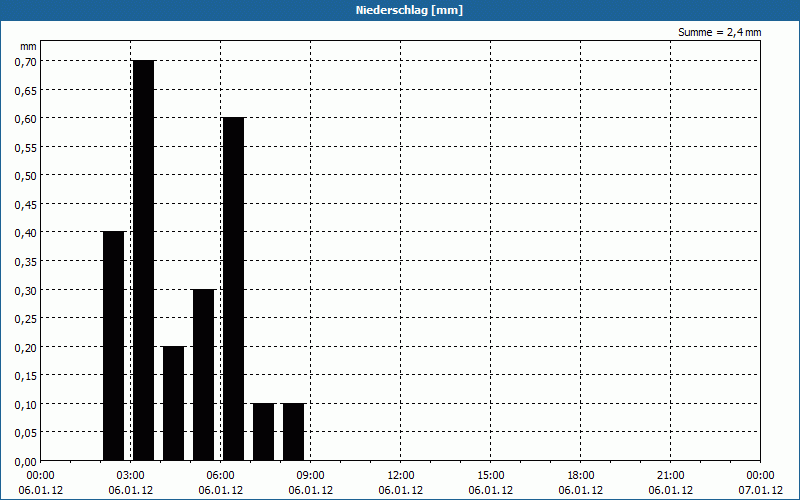Click the 0,40 y-axis label
This screenshot has width=800, height=500.
click(26, 233)
